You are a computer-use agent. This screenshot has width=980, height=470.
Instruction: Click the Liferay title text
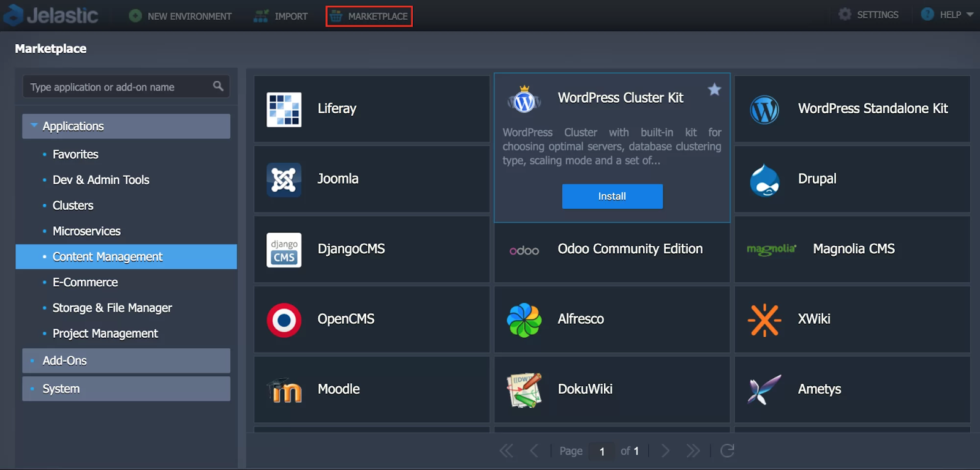click(x=337, y=109)
